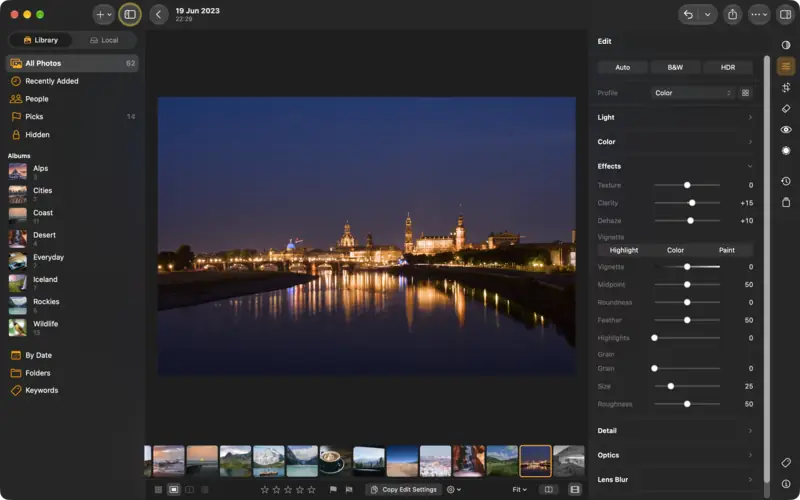Browse photos By Date
The width and height of the screenshot is (800, 500).
tap(72, 355)
